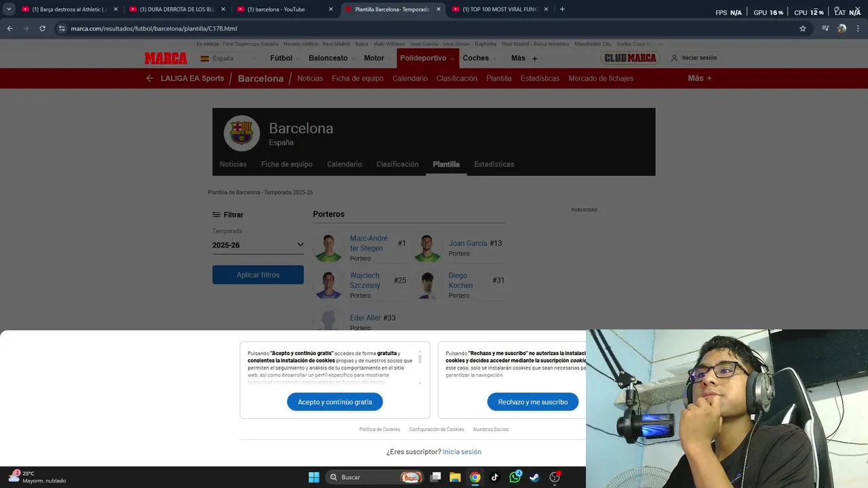Open Steam from the taskbar
Image resolution: width=868 pixels, height=488 pixels.
click(x=535, y=477)
